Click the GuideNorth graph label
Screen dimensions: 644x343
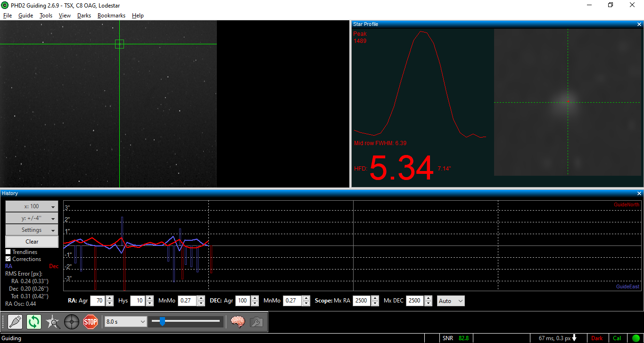(x=627, y=204)
